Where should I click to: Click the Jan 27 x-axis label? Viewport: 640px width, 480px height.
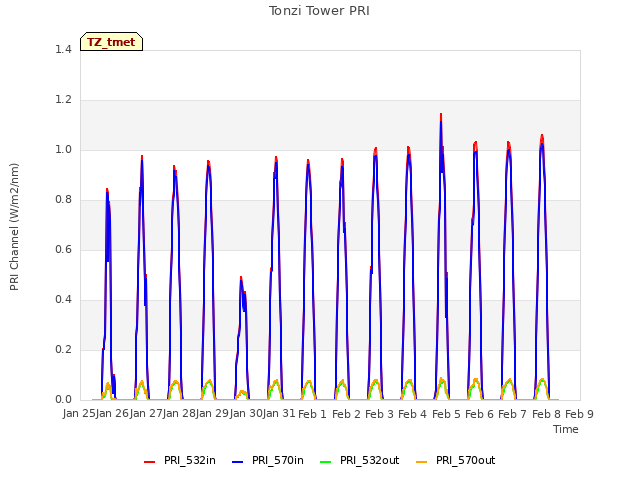pos(146,414)
